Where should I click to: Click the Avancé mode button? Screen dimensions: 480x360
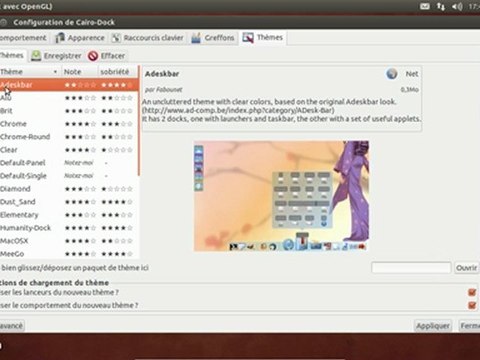coord(12,326)
